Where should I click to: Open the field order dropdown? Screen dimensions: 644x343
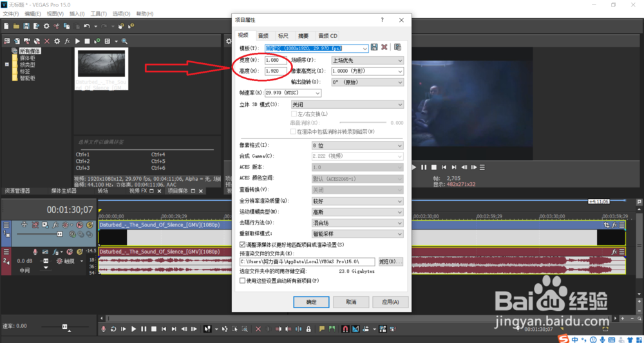(x=368, y=60)
